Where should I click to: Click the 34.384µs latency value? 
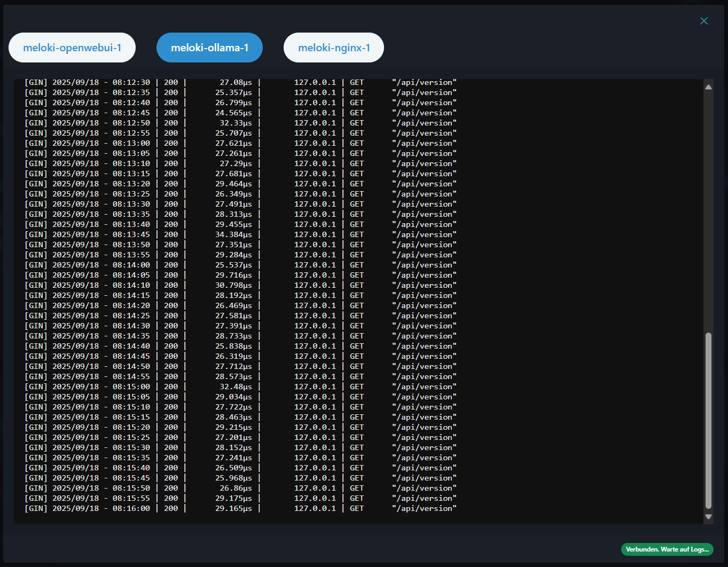click(x=233, y=234)
